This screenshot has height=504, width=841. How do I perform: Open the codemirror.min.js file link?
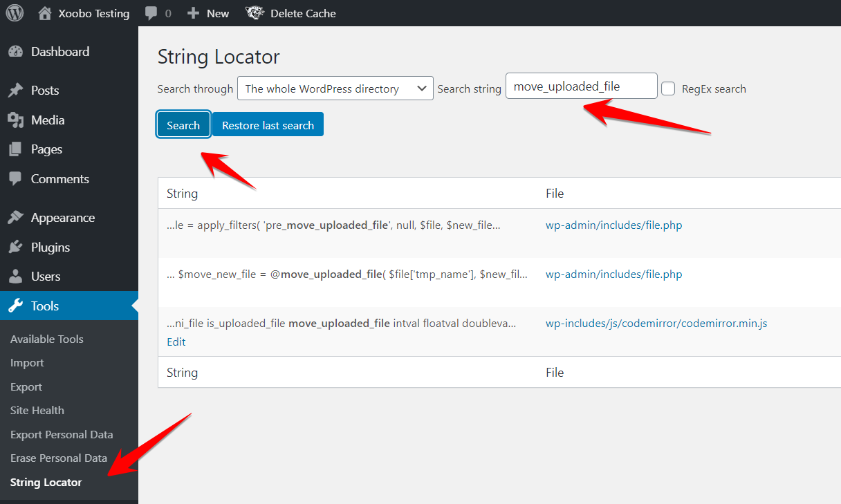point(656,324)
